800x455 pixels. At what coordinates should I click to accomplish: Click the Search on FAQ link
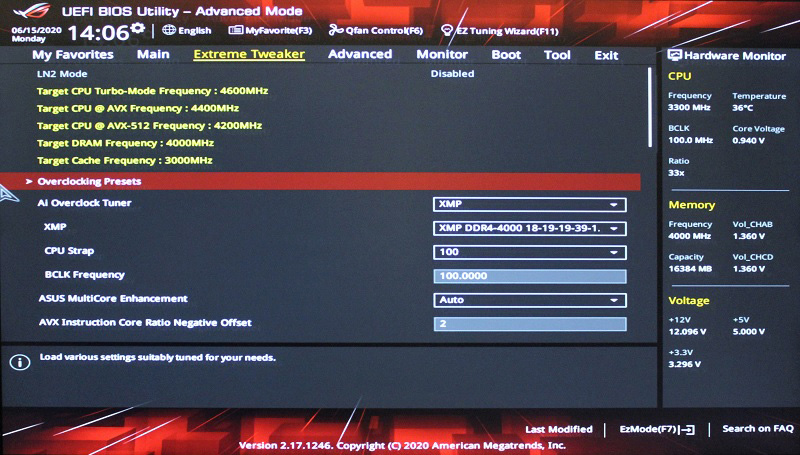[x=758, y=429]
